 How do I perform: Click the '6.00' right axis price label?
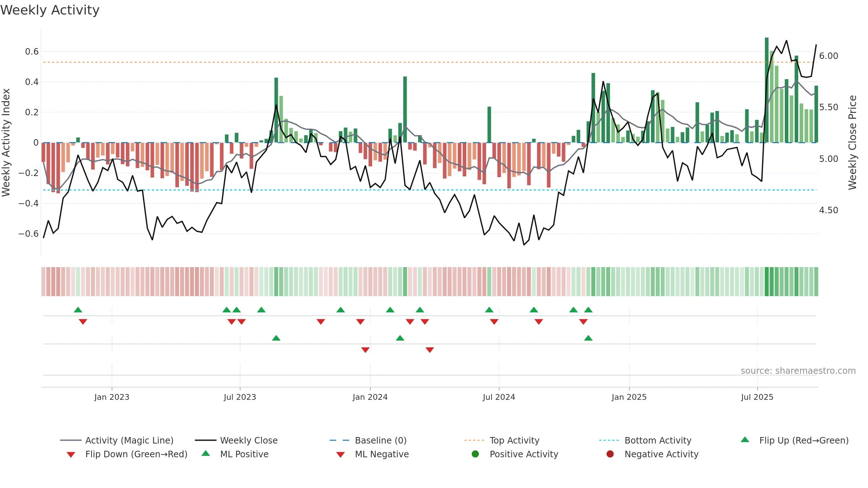click(829, 56)
